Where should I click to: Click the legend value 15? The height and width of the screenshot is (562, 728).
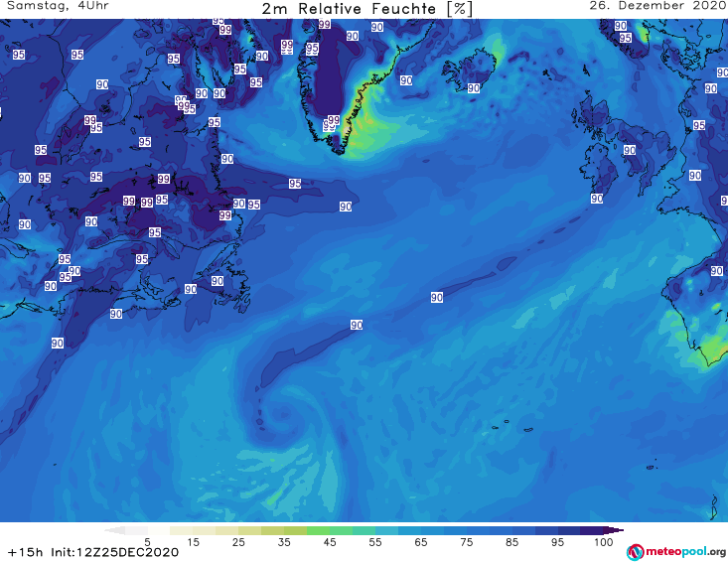[193, 542]
